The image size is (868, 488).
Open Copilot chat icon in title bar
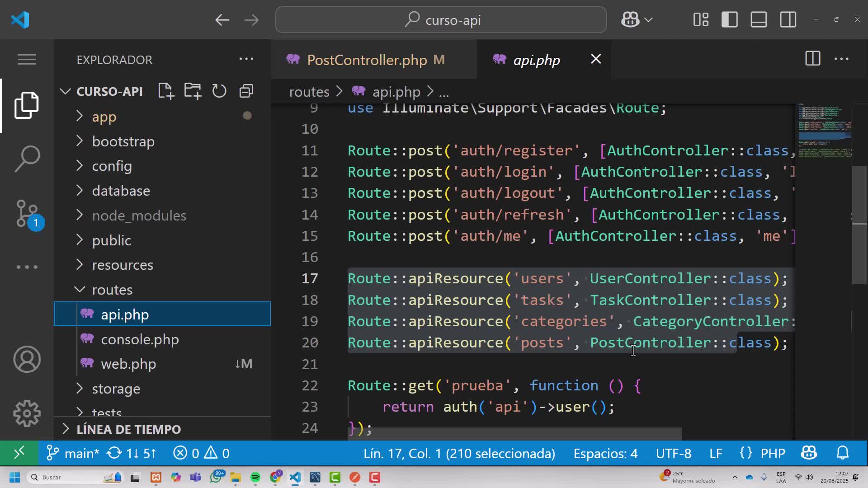pos(630,20)
